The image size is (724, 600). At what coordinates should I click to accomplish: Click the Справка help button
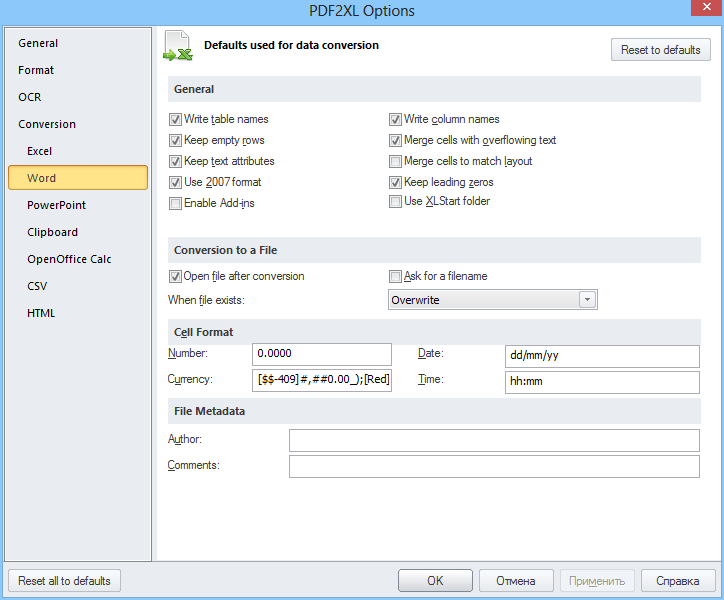click(678, 581)
